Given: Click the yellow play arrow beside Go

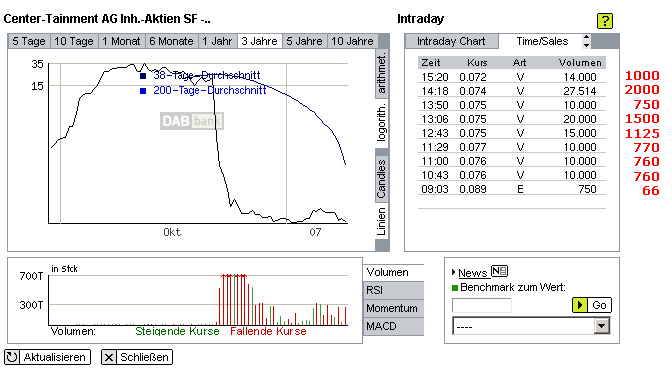Looking at the screenshot, I should [x=580, y=305].
